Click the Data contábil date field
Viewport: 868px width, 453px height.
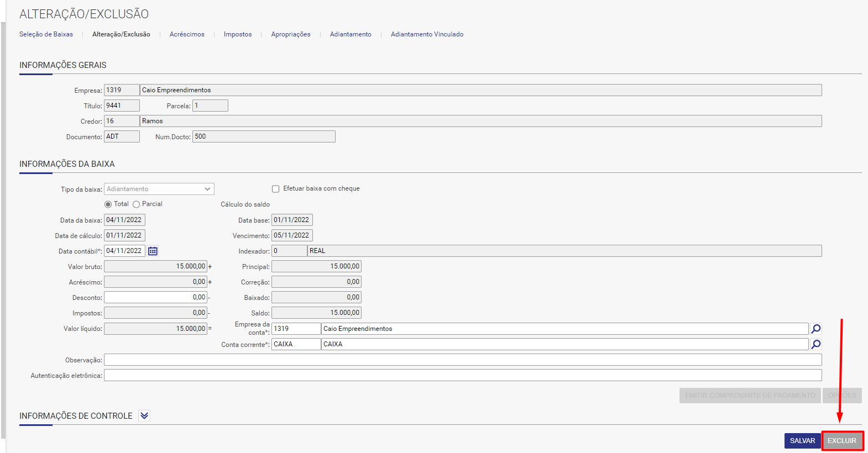coord(124,251)
